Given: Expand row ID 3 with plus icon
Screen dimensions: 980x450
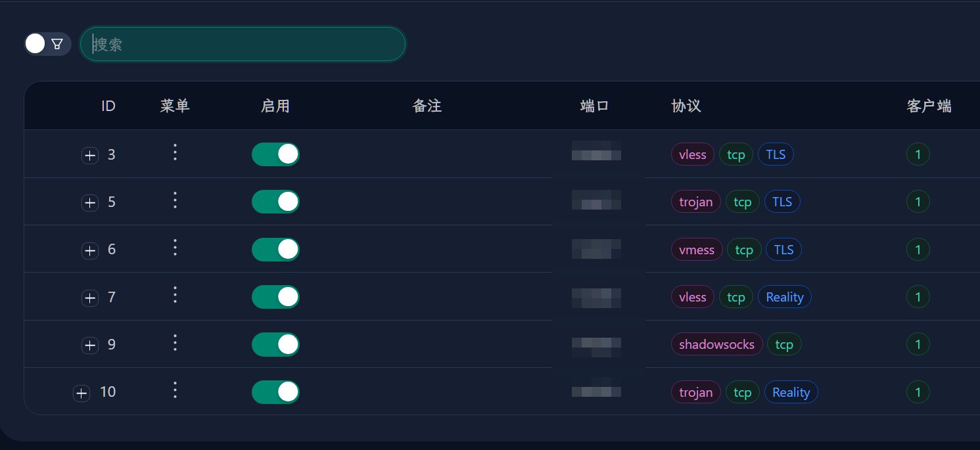Looking at the screenshot, I should 90,156.
